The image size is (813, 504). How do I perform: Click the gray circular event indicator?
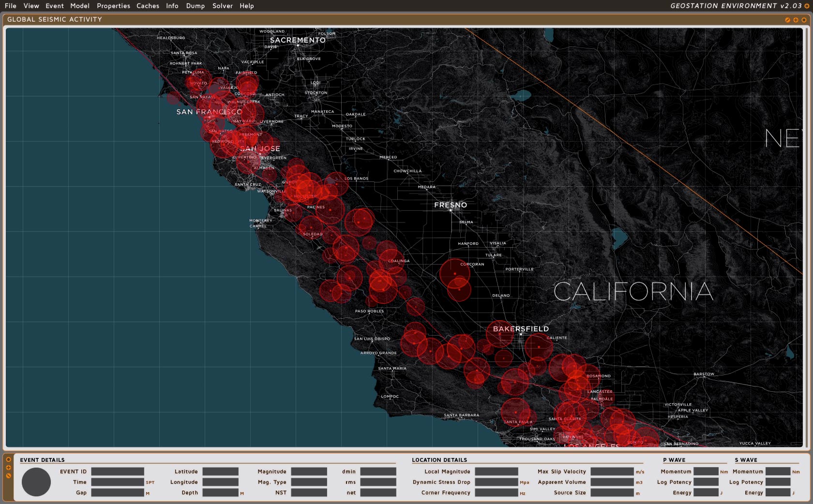(36, 482)
